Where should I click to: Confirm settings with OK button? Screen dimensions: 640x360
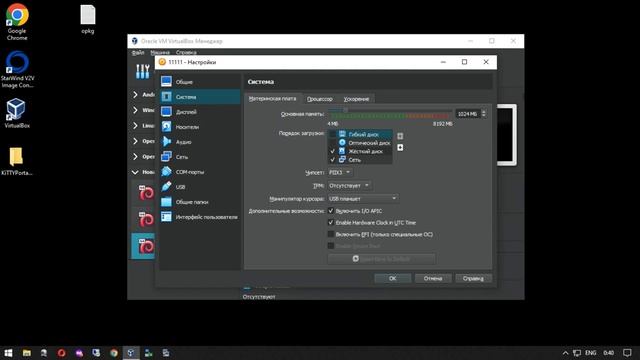[x=393, y=278]
